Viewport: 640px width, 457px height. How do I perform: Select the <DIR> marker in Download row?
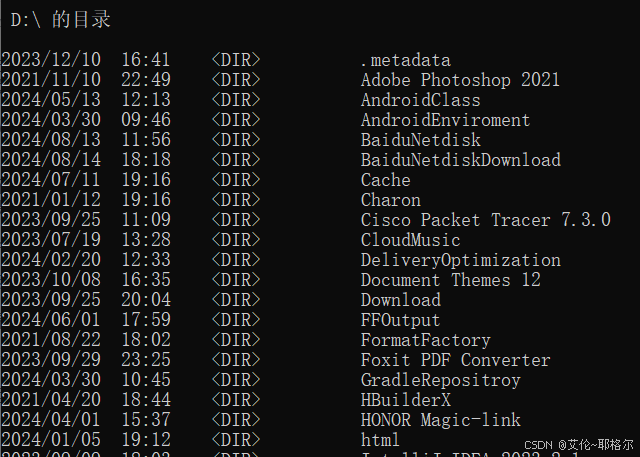[x=236, y=300]
